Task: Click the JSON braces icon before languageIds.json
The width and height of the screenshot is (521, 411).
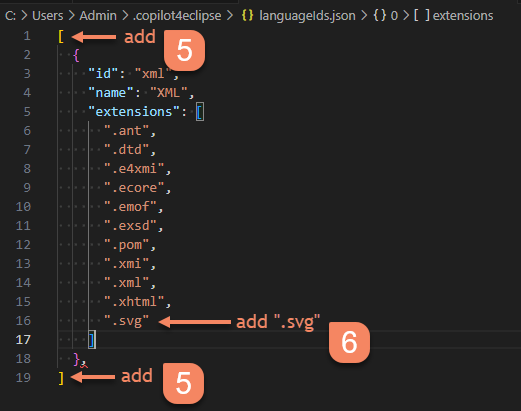Action: coord(247,15)
